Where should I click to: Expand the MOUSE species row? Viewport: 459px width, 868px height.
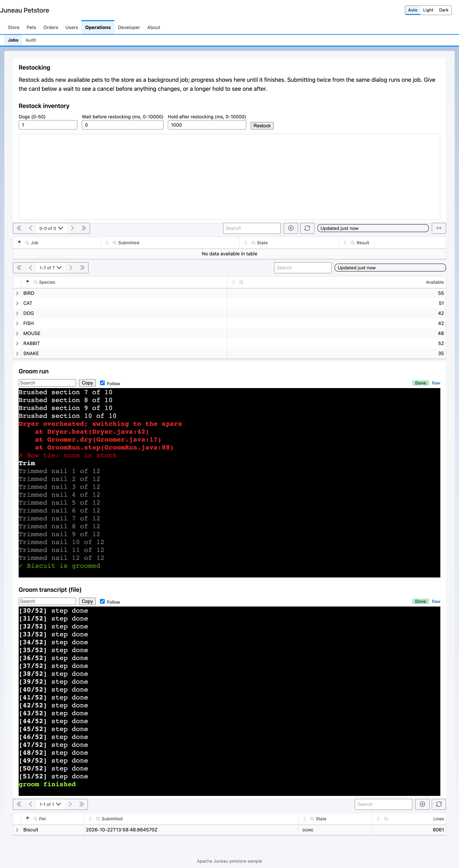pos(17,333)
